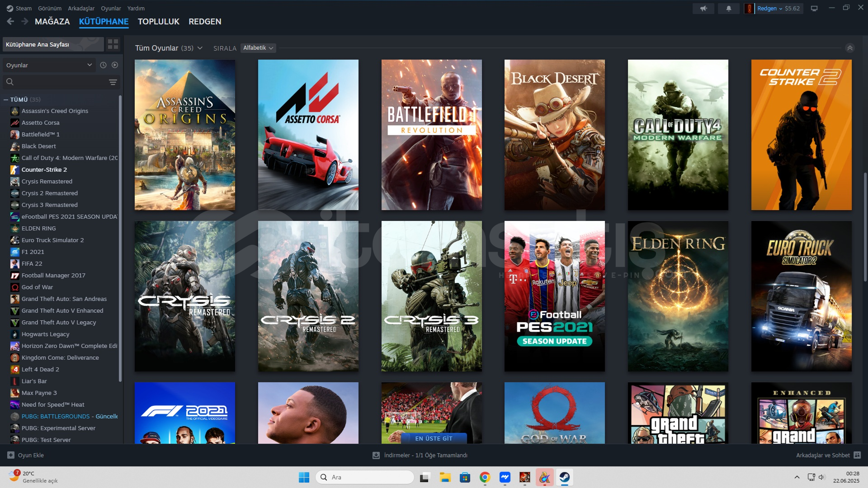
Task: Click the Oyun Ekle plus icon
Action: click(11, 455)
